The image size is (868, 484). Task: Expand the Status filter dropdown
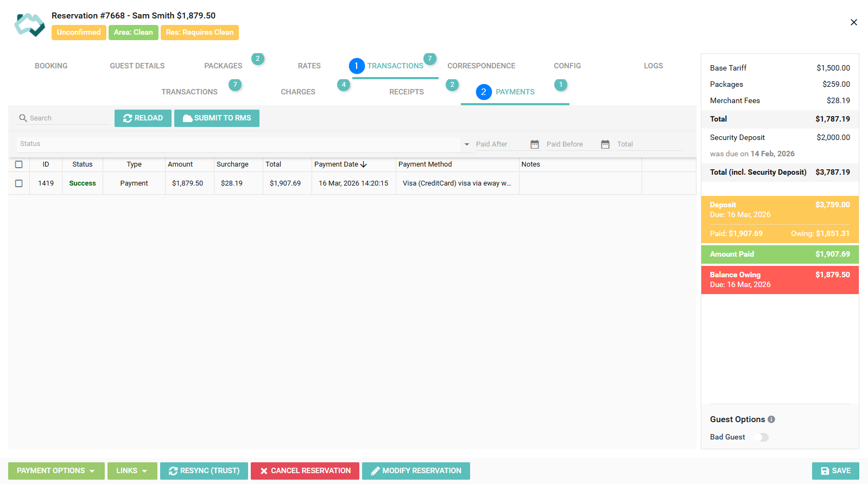coord(466,144)
